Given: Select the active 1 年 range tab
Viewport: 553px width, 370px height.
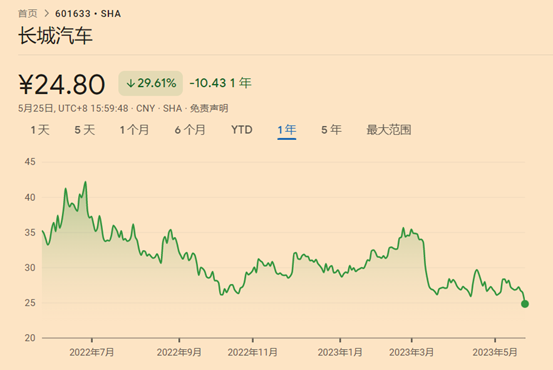Looking at the screenshot, I should (287, 130).
